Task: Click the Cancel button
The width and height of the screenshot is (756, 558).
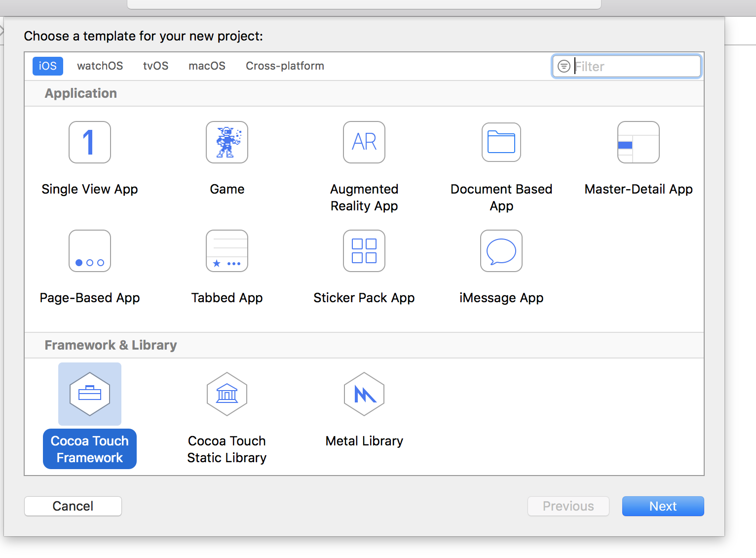Action: click(73, 506)
